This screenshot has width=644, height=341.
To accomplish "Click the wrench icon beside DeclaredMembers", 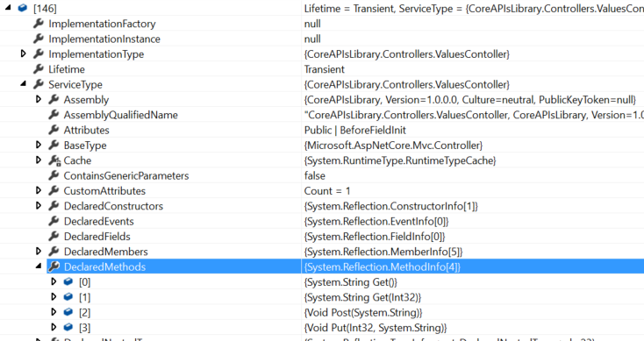I will 54,251.
